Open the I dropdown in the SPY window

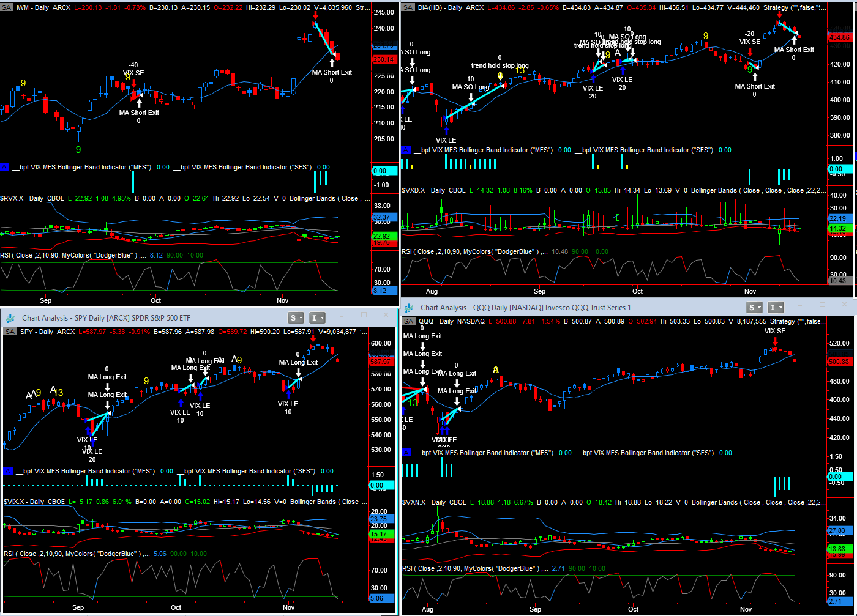tap(317, 317)
